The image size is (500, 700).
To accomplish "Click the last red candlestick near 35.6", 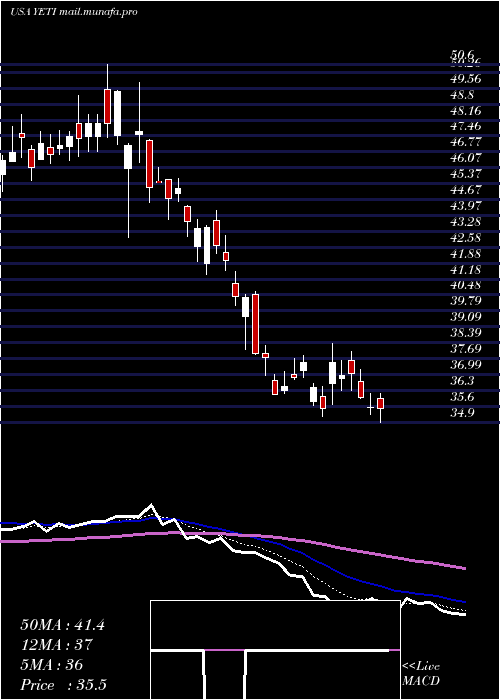I will coord(380,404).
